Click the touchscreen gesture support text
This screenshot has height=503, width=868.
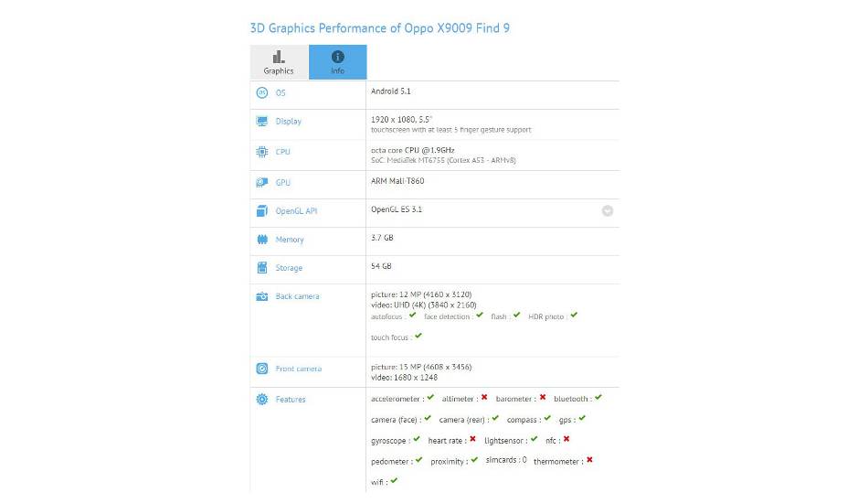click(450, 130)
